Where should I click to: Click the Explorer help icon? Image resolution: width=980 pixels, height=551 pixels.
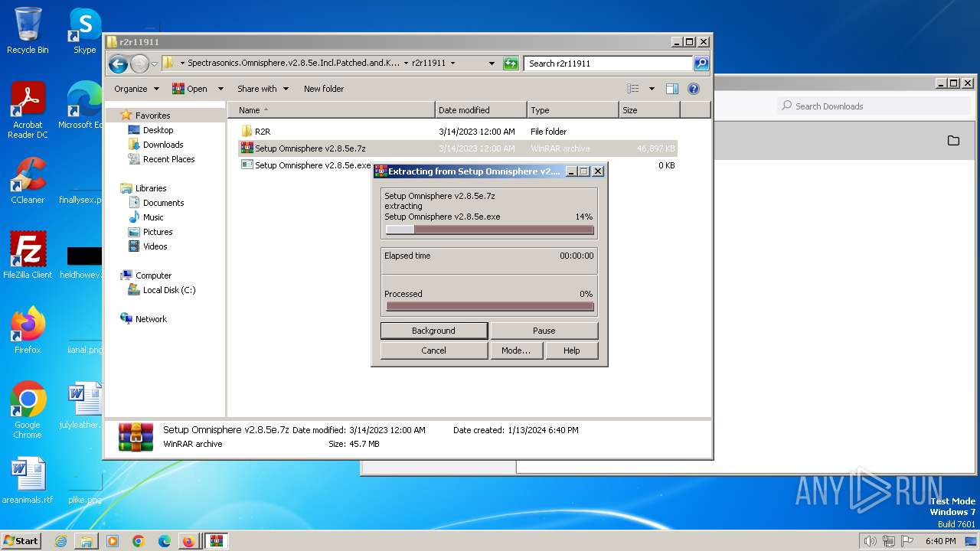click(x=694, y=89)
